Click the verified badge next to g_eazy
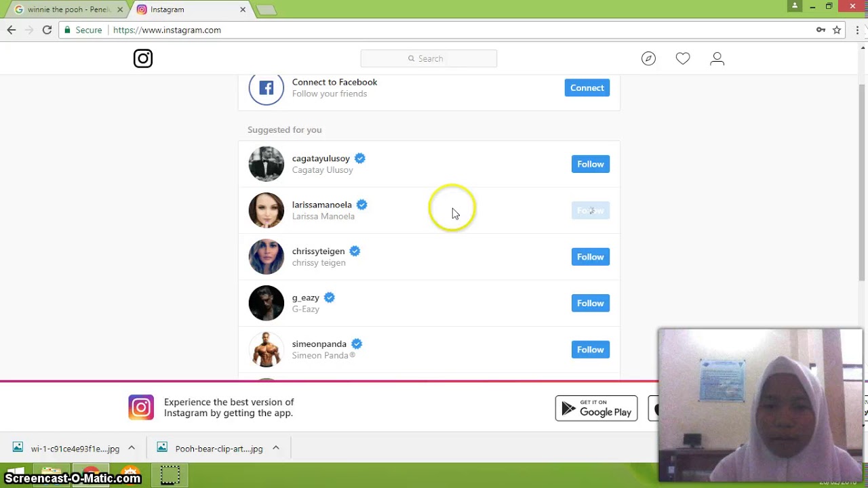 (330, 298)
